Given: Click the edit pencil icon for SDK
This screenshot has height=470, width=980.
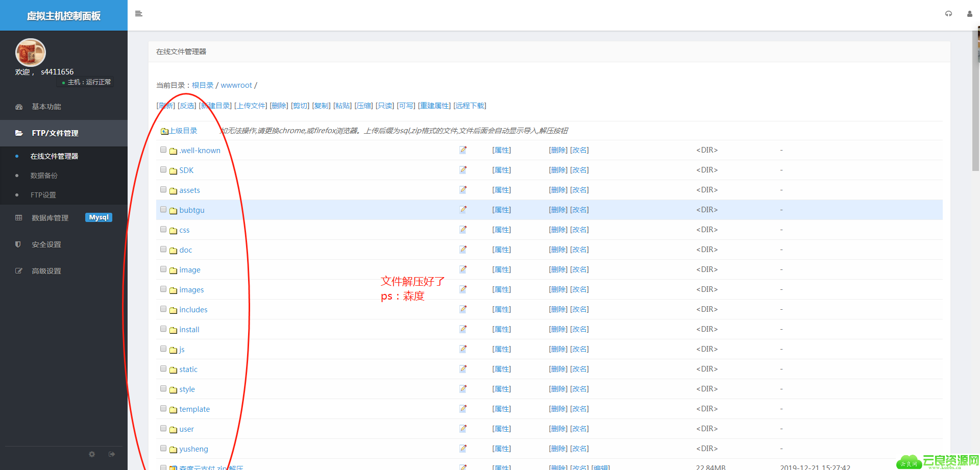Looking at the screenshot, I should (x=463, y=170).
